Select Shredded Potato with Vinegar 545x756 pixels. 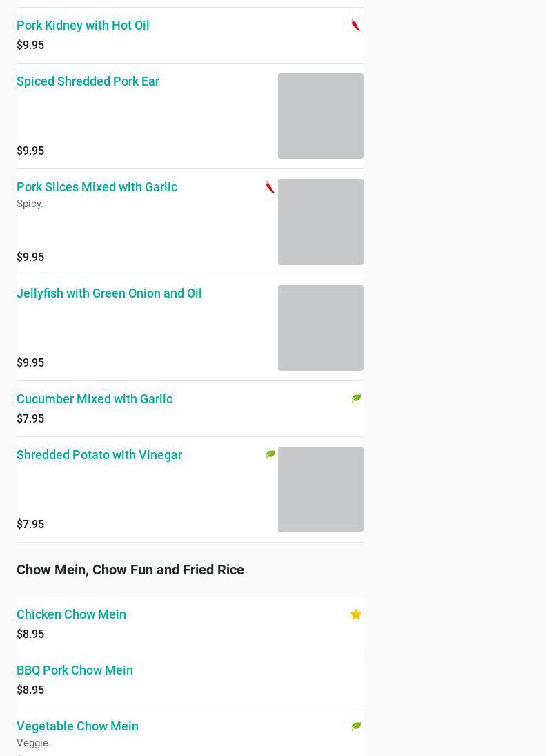coord(99,455)
